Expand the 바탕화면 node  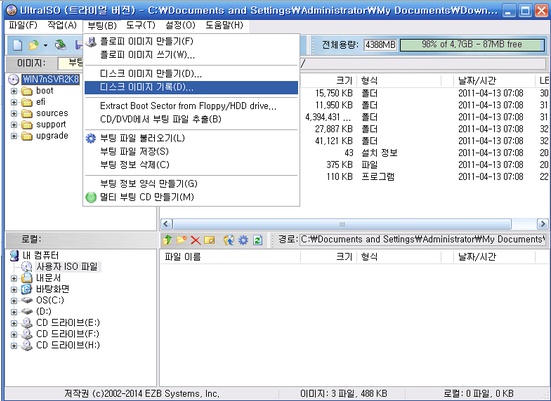click(14, 290)
